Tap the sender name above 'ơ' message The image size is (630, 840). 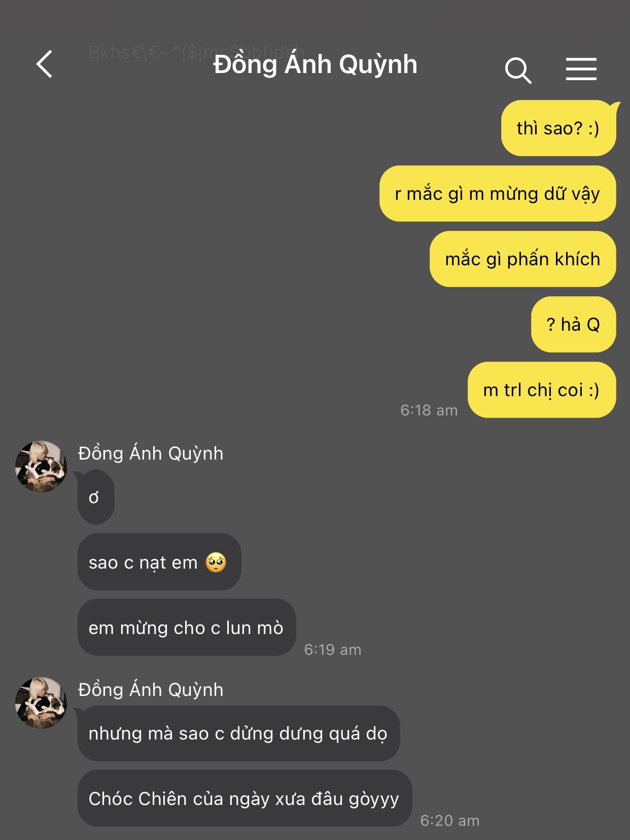[151, 453]
